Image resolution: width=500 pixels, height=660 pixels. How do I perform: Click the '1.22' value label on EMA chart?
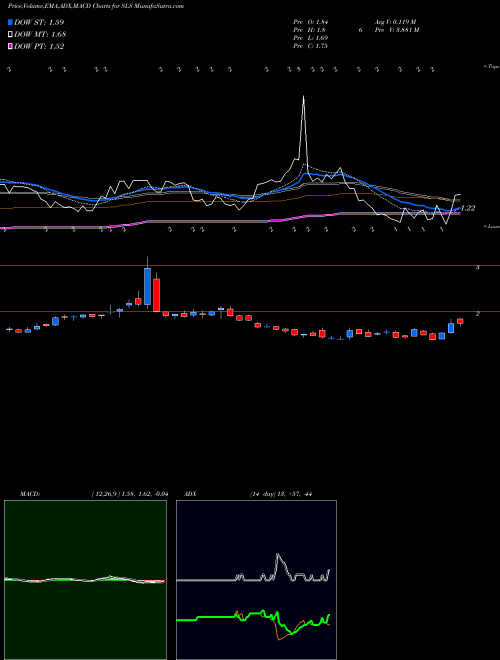[468, 208]
